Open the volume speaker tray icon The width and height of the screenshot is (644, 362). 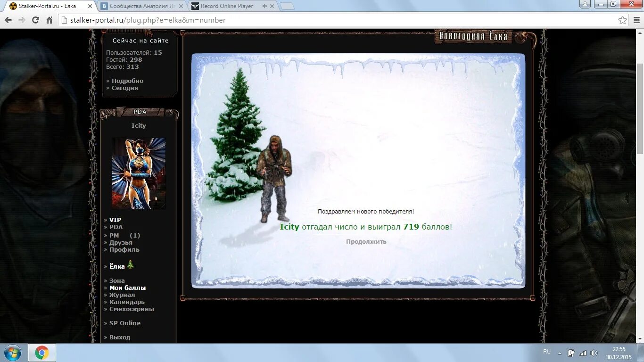[x=594, y=353]
